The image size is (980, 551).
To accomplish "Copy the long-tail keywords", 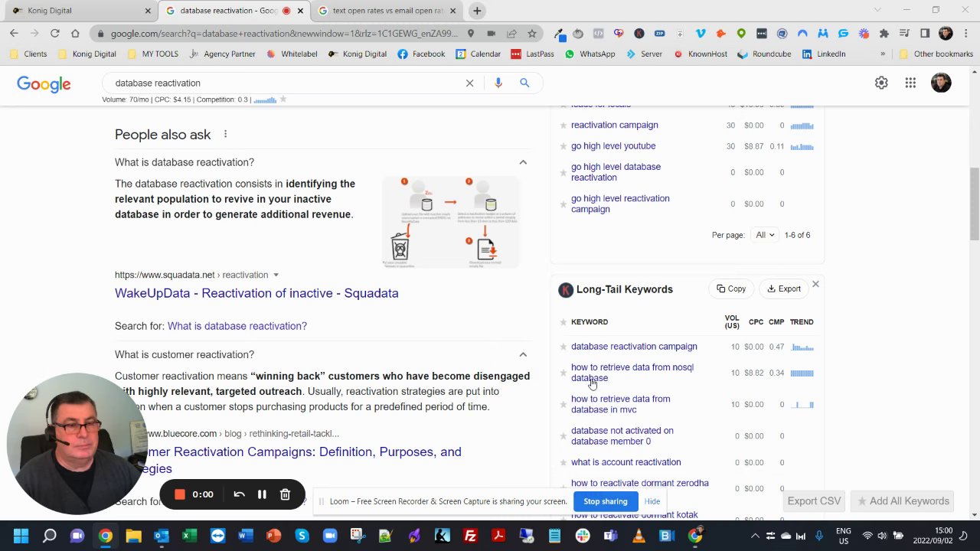I will (730, 289).
